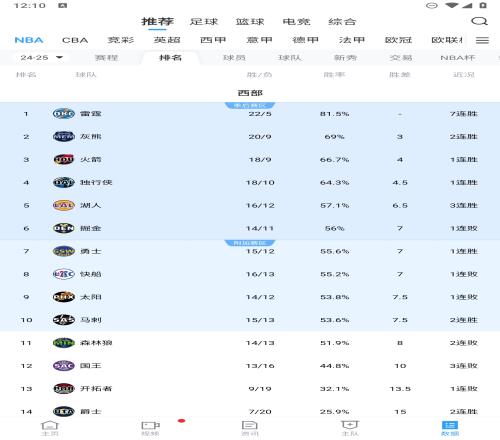Open the 赛程 schedule sub-tab
Viewport: 500px width, 440px height.
click(x=106, y=58)
